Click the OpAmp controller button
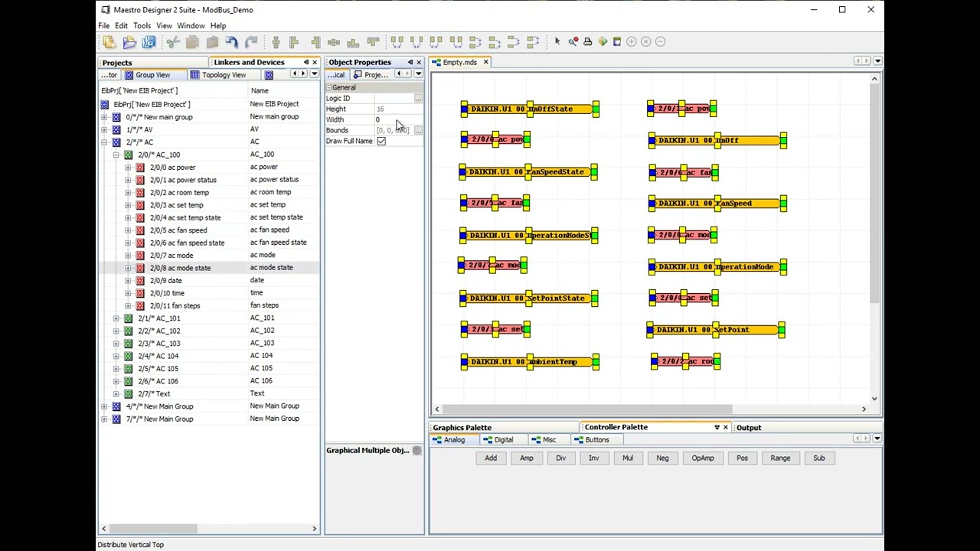 pos(703,458)
